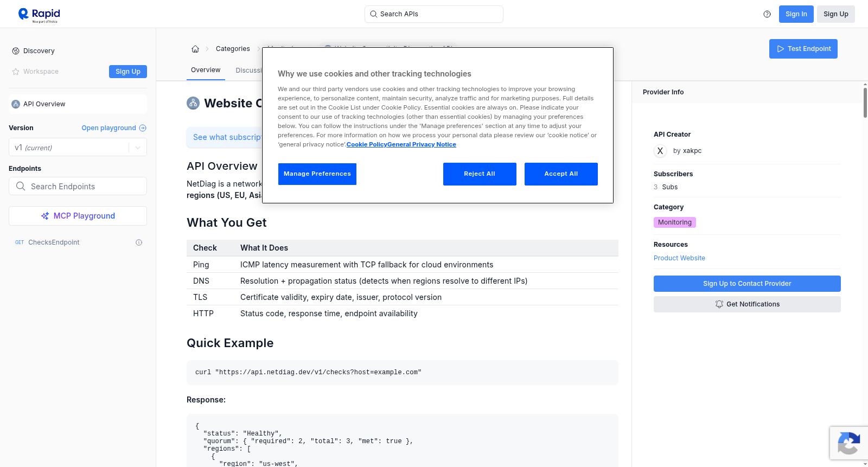Click the Website API title icon
Image resolution: width=868 pixels, height=467 pixels.
click(x=193, y=103)
